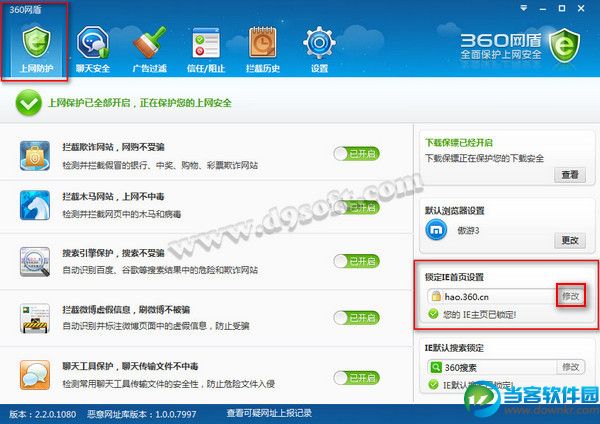The height and width of the screenshot is (424, 600).
Task: Open the 设置 gear tab
Action: [x=319, y=49]
